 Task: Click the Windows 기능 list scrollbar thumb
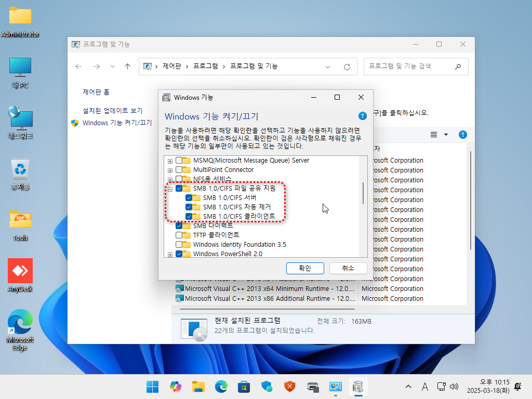pyautogui.click(x=363, y=193)
